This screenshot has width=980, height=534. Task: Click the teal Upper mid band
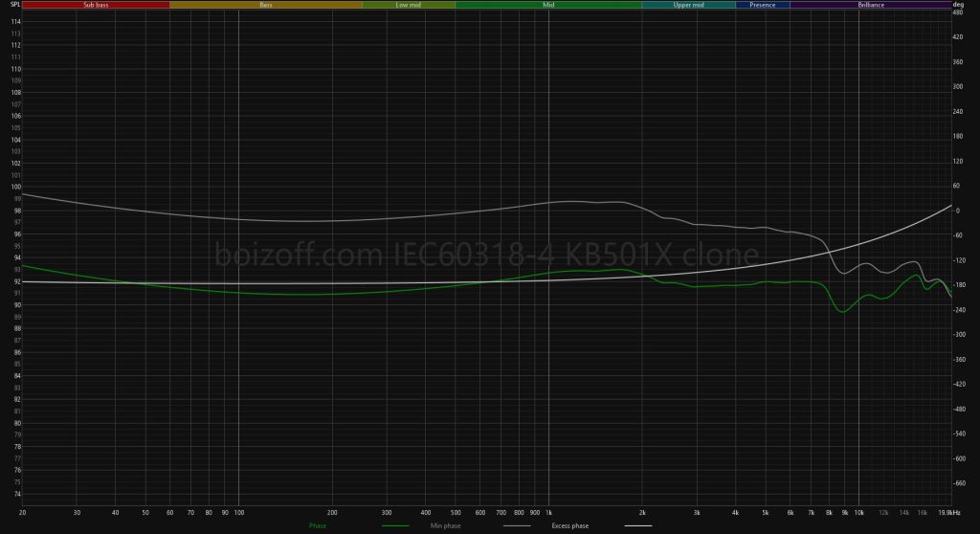tap(688, 5)
